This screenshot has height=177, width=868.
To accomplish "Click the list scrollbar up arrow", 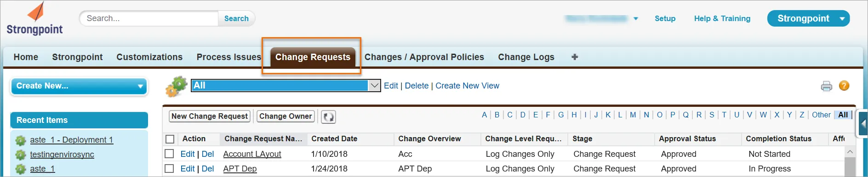I will 850,152.
